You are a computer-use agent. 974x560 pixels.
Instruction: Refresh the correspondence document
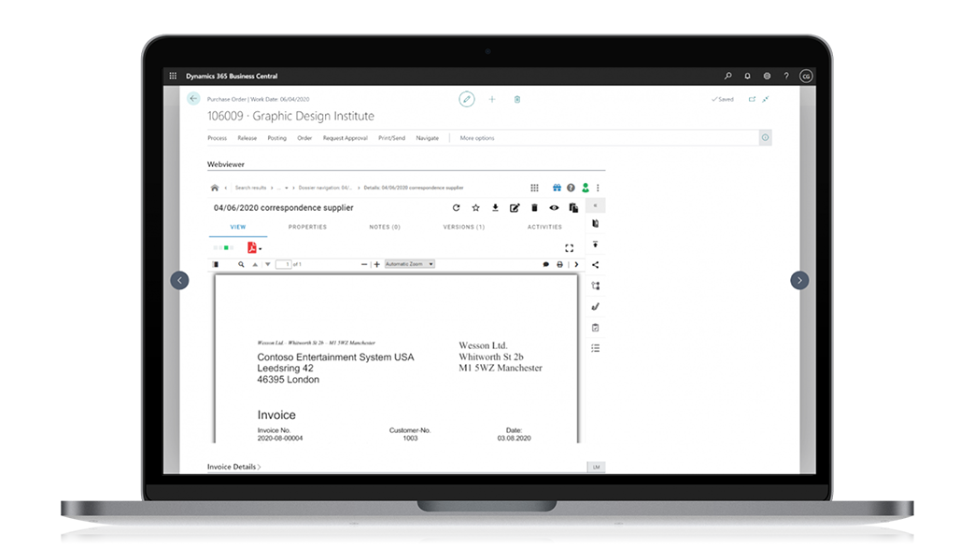click(x=456, y=208)
